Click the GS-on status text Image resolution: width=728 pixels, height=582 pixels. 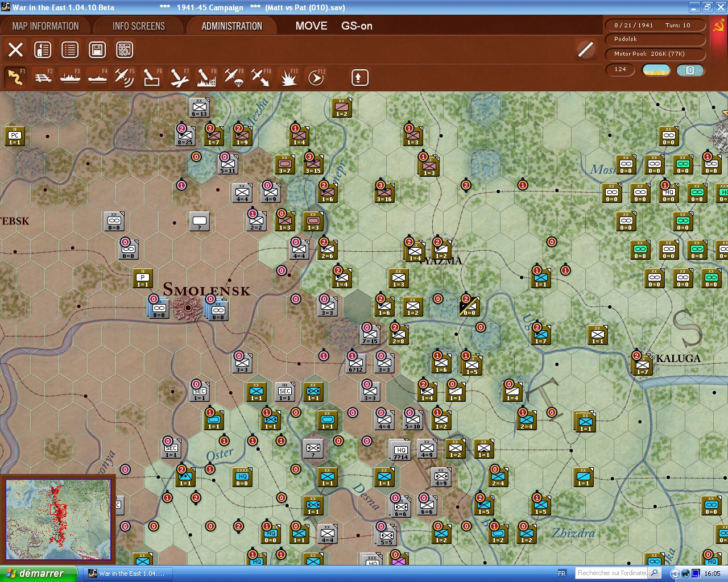[357, 26]
